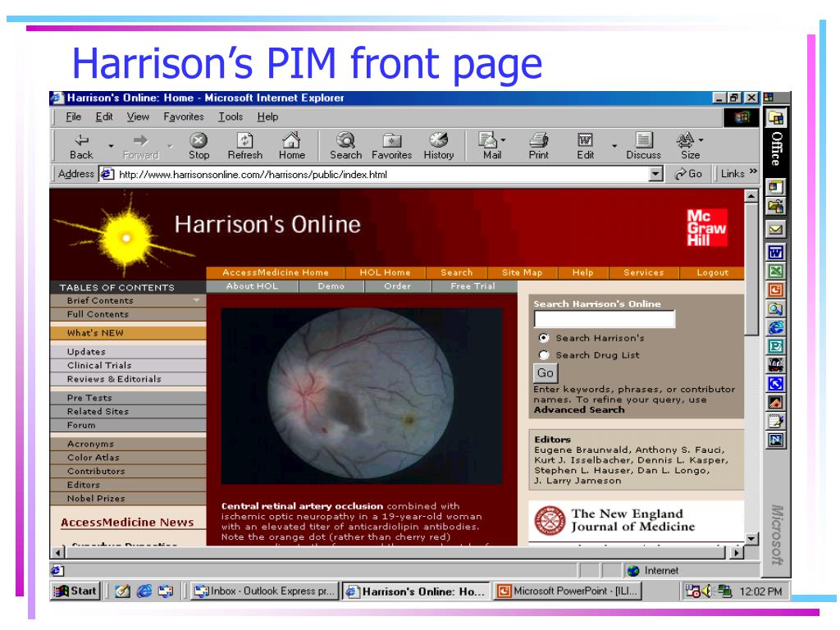The height and width of the screenshot is (630, 840).
Task: Select Search Drug List radio button
Action: pos(544,355)
